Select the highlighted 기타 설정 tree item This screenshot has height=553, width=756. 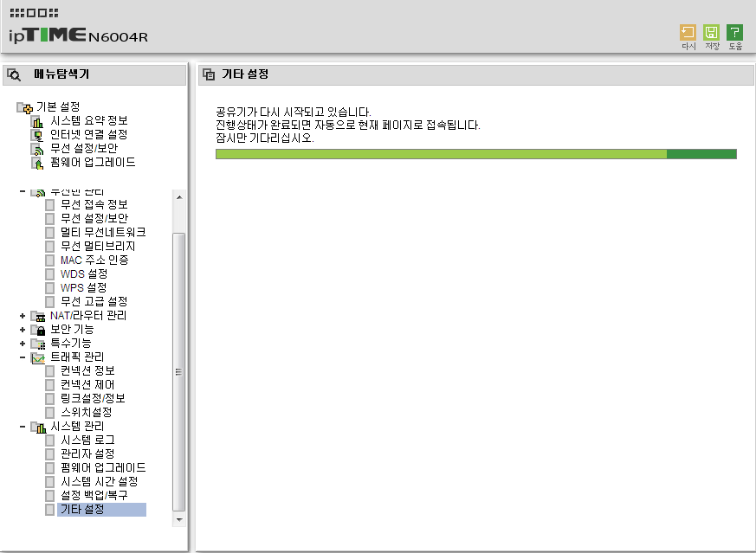click(x=101, y=510)
